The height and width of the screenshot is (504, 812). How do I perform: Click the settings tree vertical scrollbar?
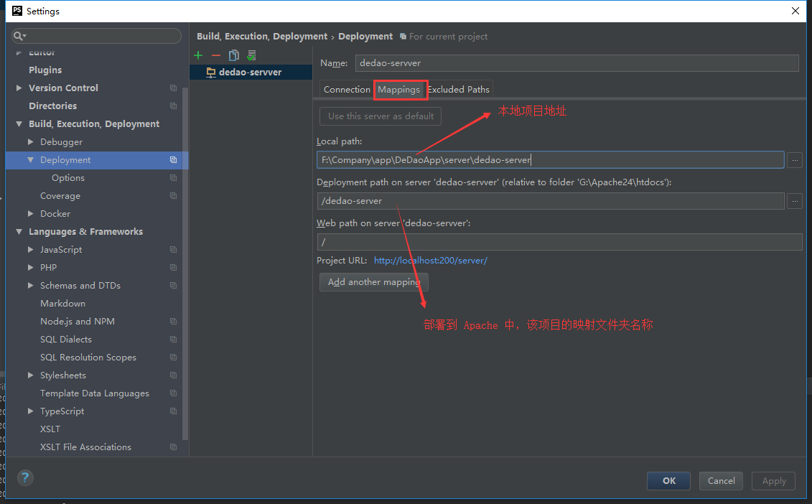coord(185,264)
